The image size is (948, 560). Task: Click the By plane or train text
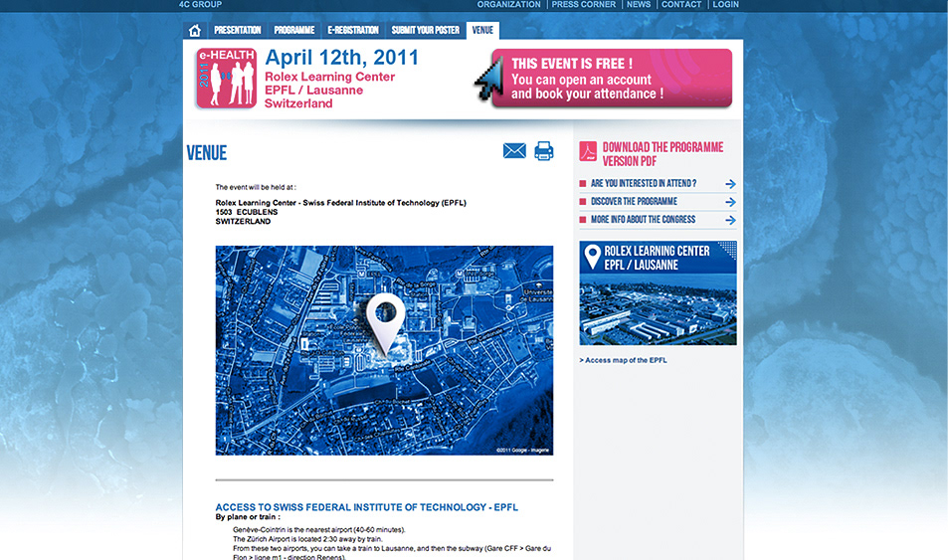[x=248, y=517]
